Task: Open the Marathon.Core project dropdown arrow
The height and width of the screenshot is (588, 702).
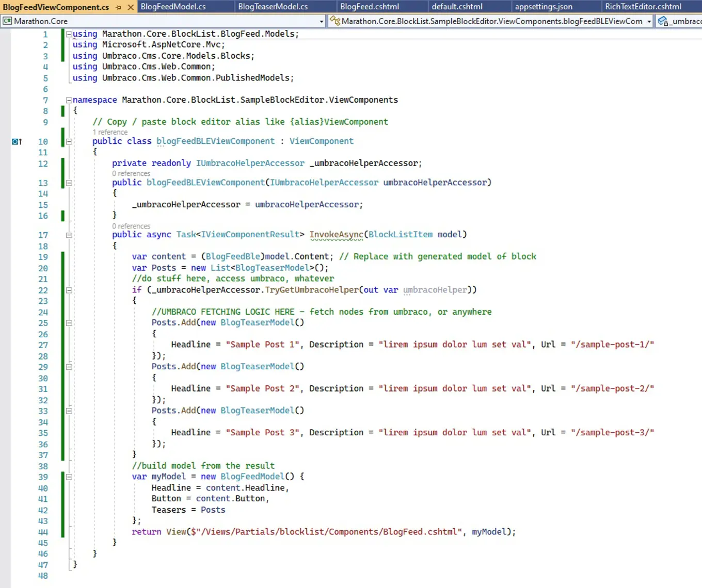Action: coord(322,21)
